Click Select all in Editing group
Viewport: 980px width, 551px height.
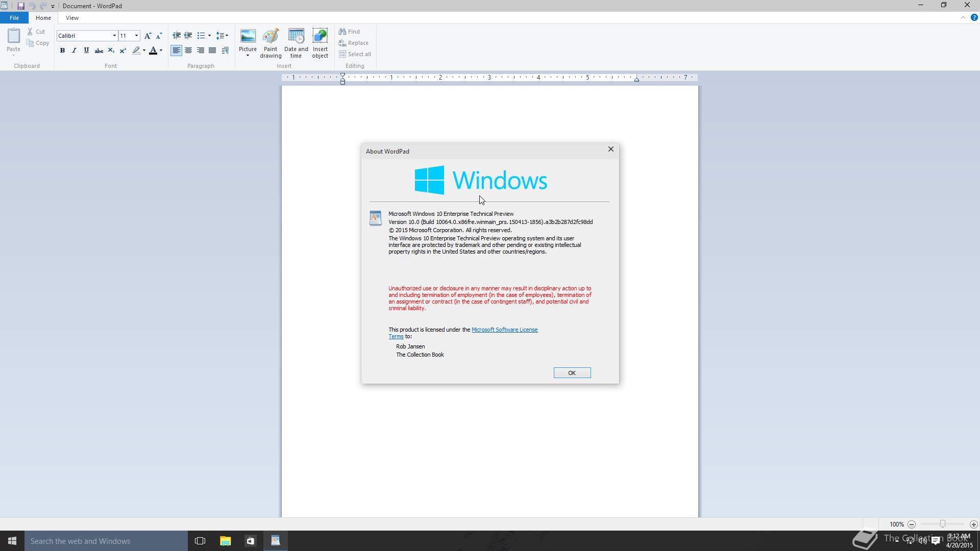coord(355,54)
